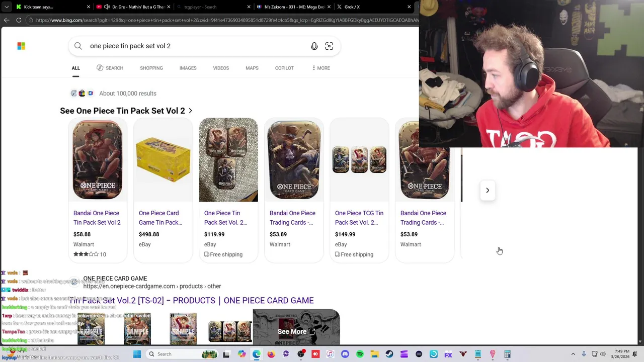Image resolution: width=644 pixels, height=362 pixels.
Task: Open visual search camera icon
Action: 329,46
